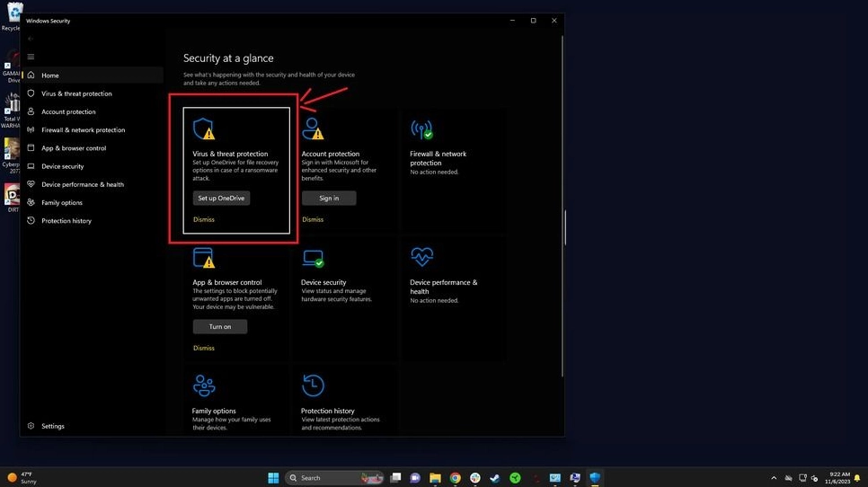
Task: Go back using the back arrow
Action: 31,39
